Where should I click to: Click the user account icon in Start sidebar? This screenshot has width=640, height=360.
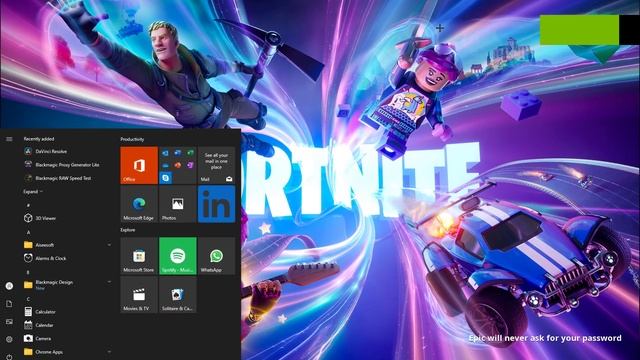(x=9, y=286)
